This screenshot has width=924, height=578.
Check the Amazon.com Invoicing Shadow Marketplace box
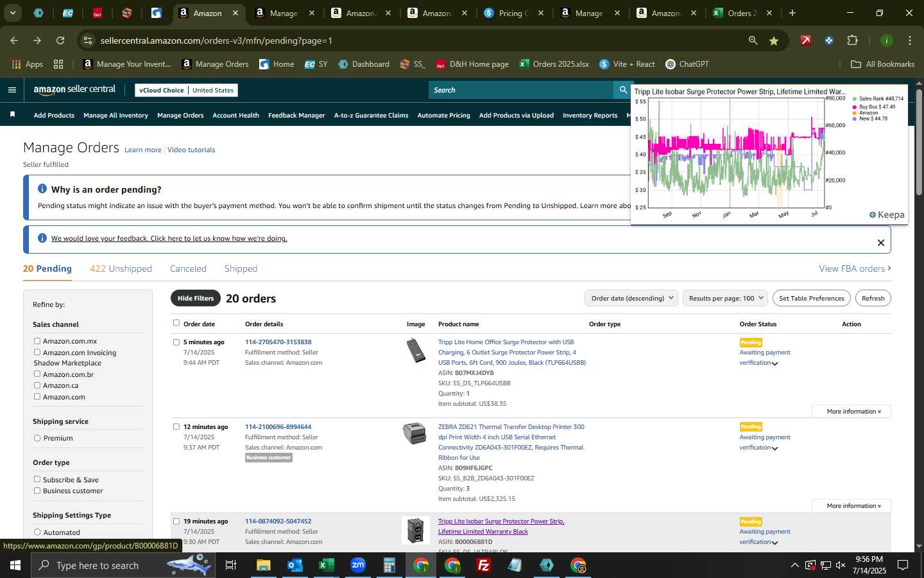(x=37, y=352)
